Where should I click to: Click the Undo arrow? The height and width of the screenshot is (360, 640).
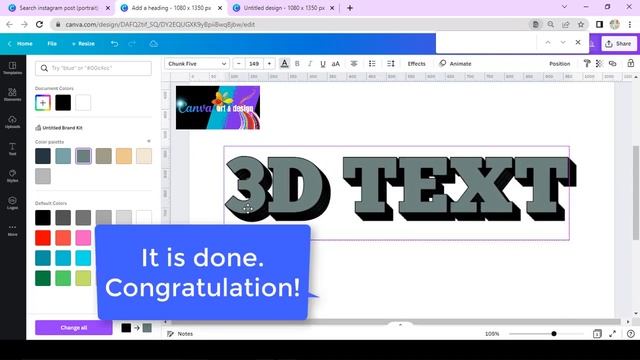pyautogui.click(x=114, y=44)
